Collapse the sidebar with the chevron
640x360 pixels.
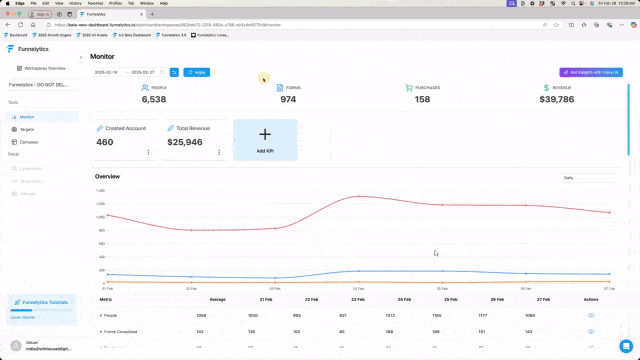(x=81, y=57)
